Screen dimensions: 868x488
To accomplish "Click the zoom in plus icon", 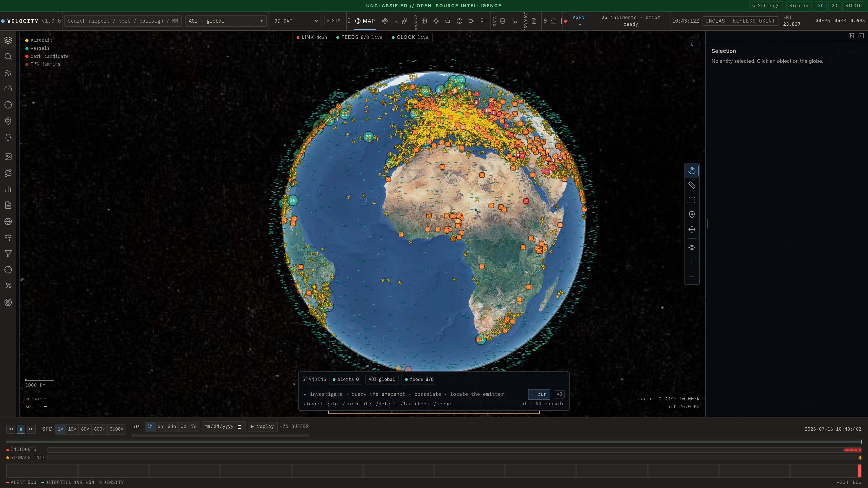I will coord(692,262).
